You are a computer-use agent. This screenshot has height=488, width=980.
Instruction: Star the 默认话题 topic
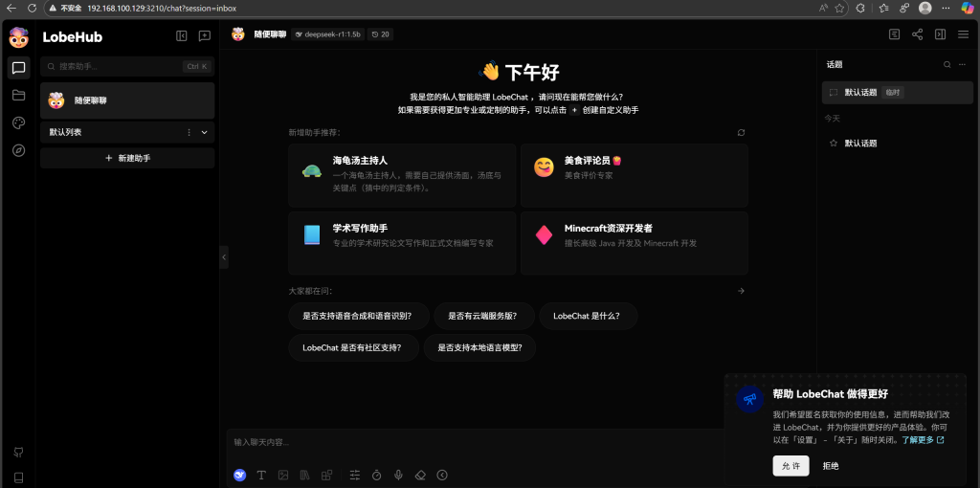(x=833, y=144)
